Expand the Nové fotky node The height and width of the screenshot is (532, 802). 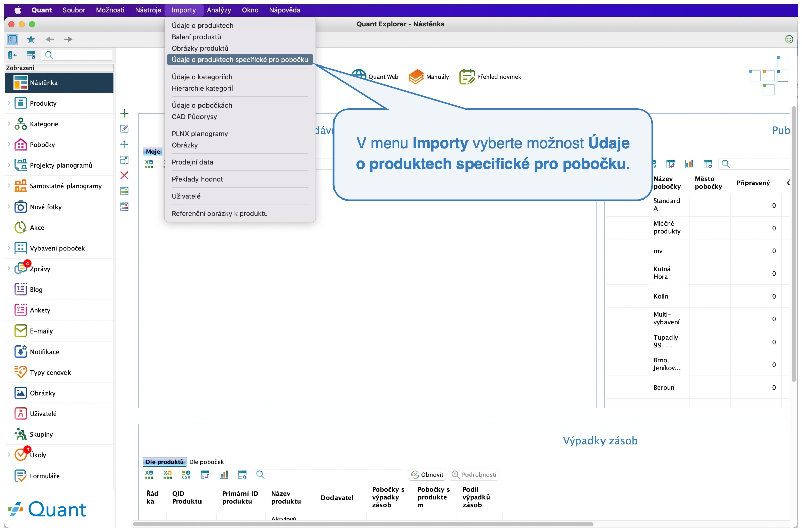coord(9,206)
